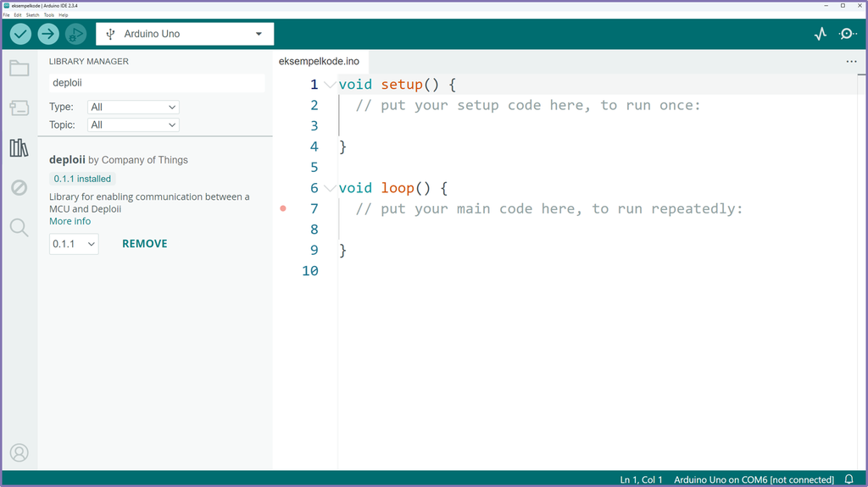This screenshot has height=487, width=868.
Task: Click the USB icon in board selector
Action: 111,34
